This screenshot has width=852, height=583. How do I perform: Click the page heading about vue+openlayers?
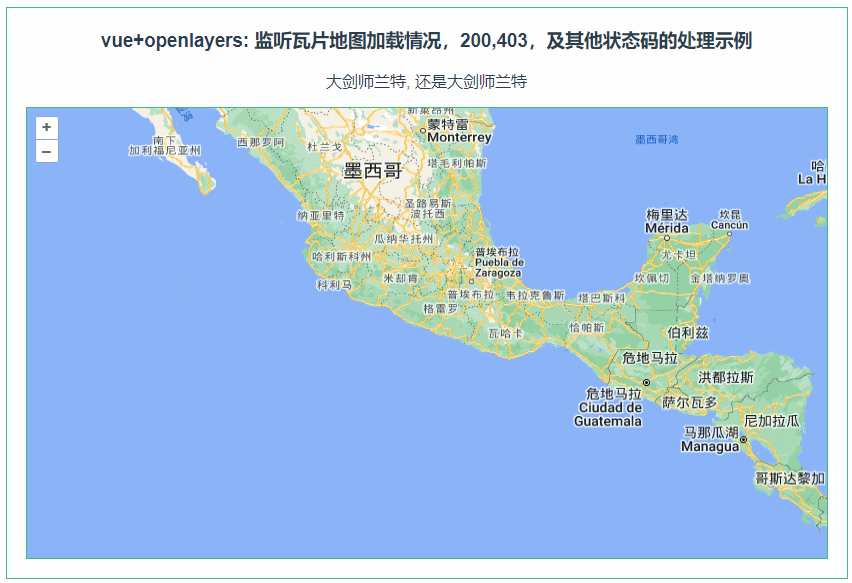point(427,41)
